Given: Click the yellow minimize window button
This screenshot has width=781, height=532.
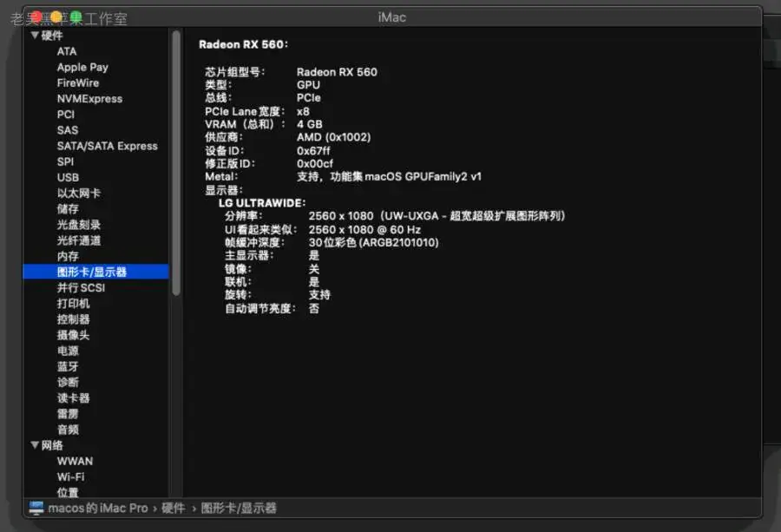Looking at the screenshot, I should [x=56, y=18].
